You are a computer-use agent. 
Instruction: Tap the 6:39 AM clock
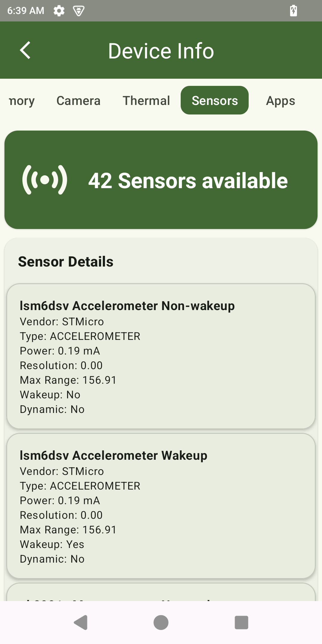click(x=26, y=11)
